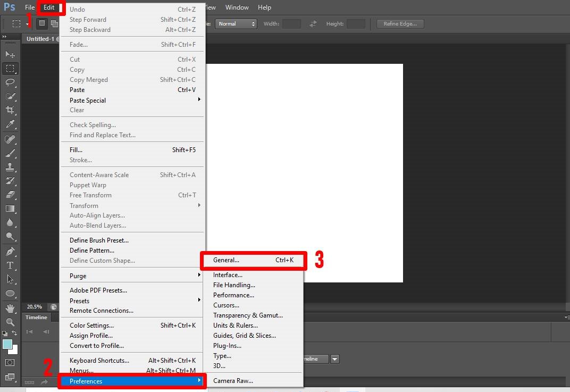Select the Eraser tool
The image size is (570, 392).
pyautogui.click(x=10, y=195)
